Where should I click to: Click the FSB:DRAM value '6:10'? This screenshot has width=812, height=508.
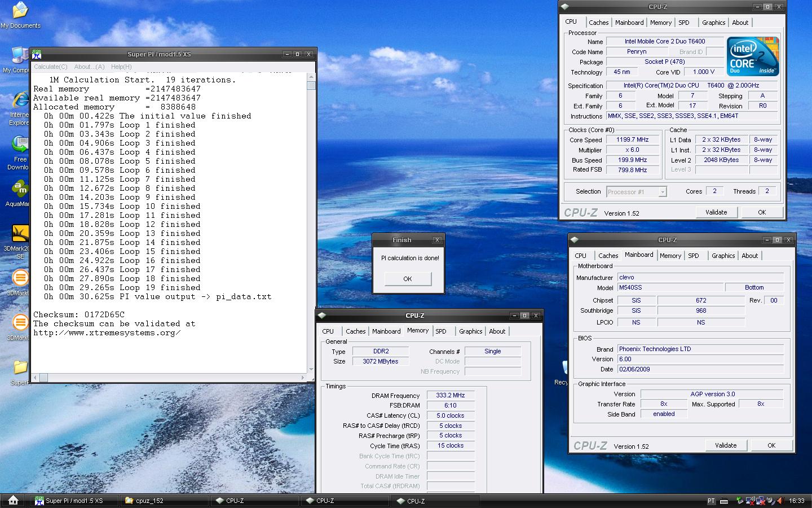[x=451, y=405]
